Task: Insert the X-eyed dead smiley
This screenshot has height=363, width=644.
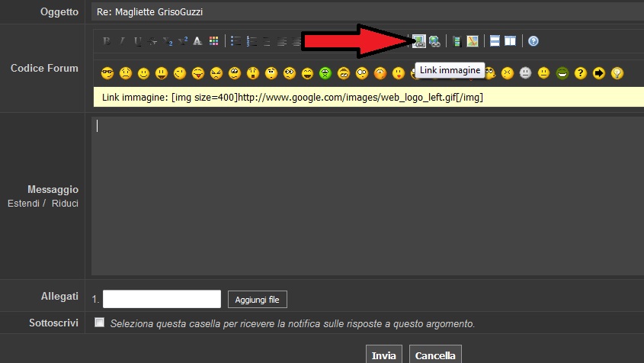Action: tap(508, 73)
